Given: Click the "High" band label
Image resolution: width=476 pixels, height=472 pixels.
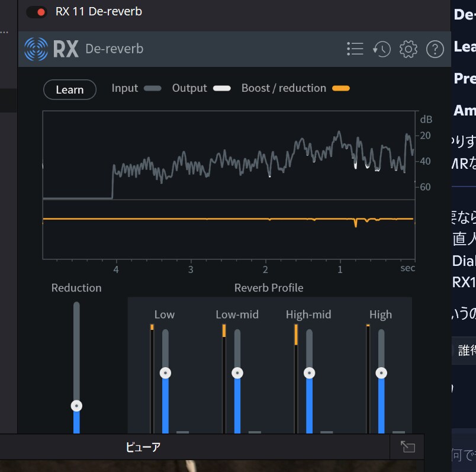Looking at the screenshot, I should click(381, 314).
